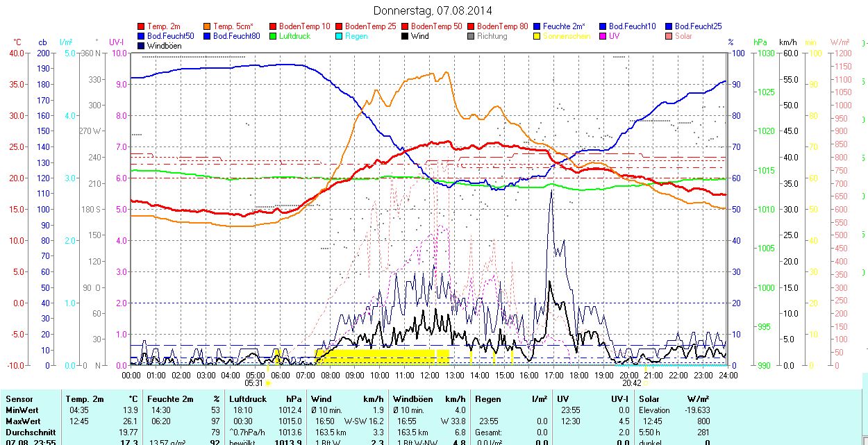Click the pink Solar legend swatch
This screenshot has height=445, width=868.
point(669,36)
